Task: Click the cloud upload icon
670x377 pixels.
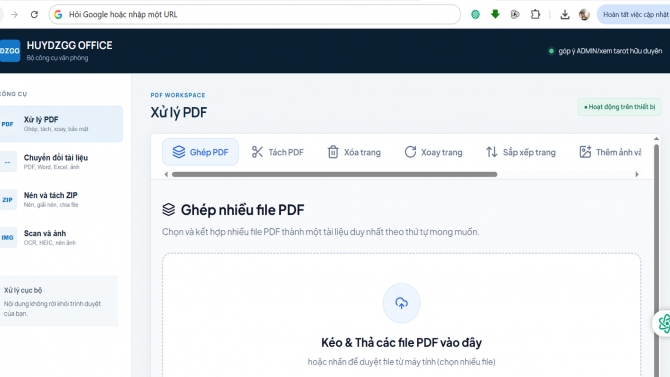Action: coord(401,303)
